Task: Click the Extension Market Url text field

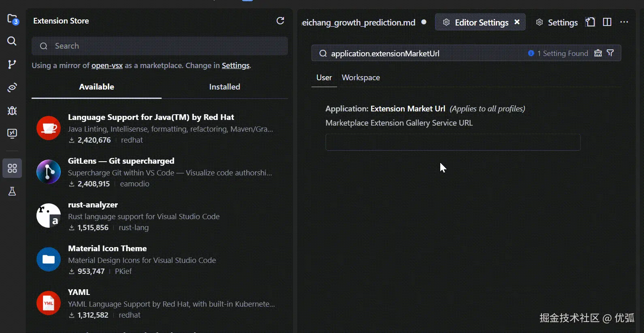Action: click(453, 142)
